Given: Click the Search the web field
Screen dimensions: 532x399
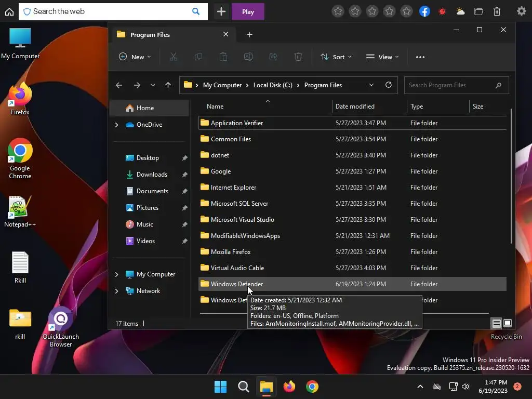Looking at the screenshot, I should click(113, 11).
